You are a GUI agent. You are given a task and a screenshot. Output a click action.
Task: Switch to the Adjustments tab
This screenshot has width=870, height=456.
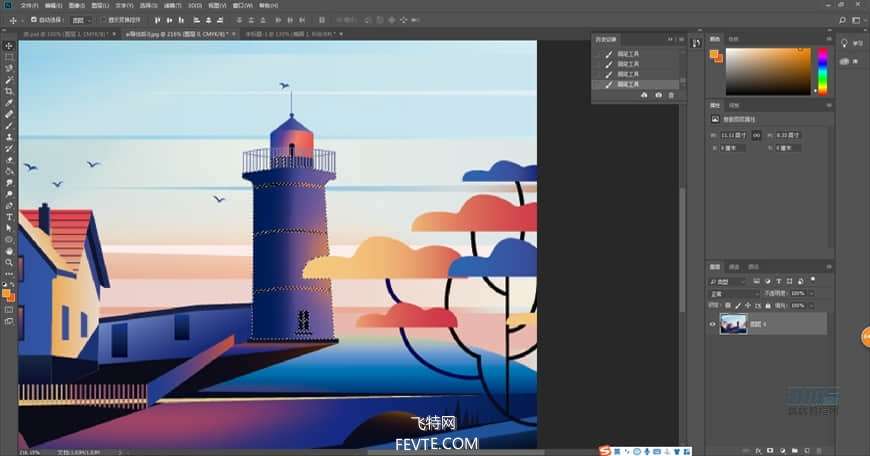click(734, 105)
